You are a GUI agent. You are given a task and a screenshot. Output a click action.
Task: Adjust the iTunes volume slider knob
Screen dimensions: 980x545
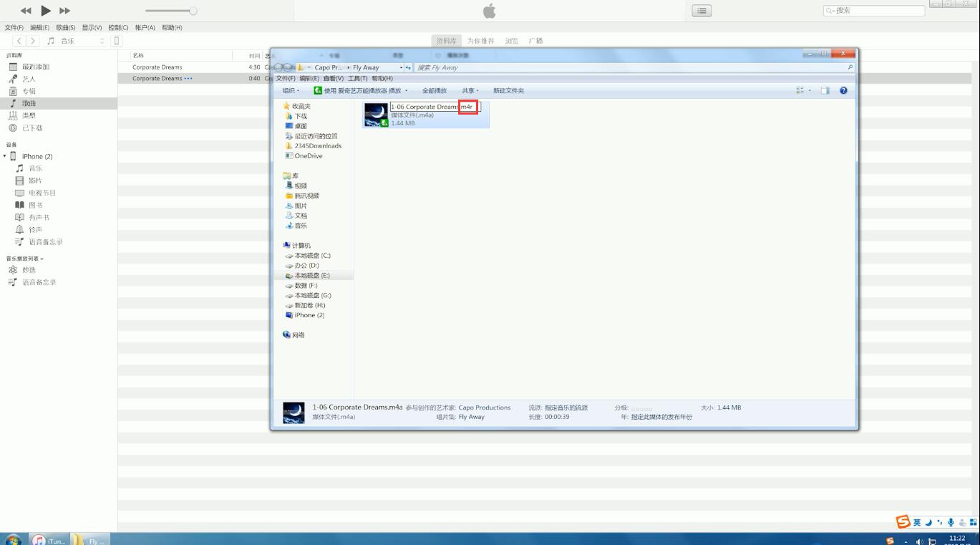(193, 11)
